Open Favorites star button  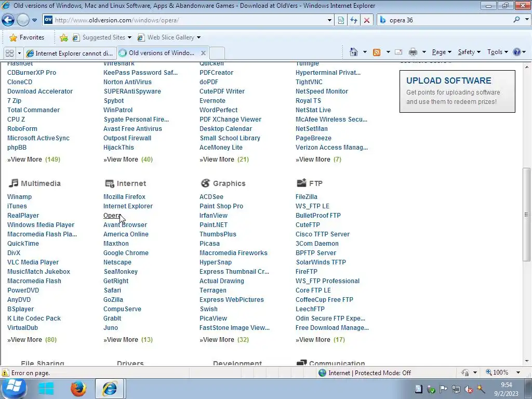tap(26, 37)
